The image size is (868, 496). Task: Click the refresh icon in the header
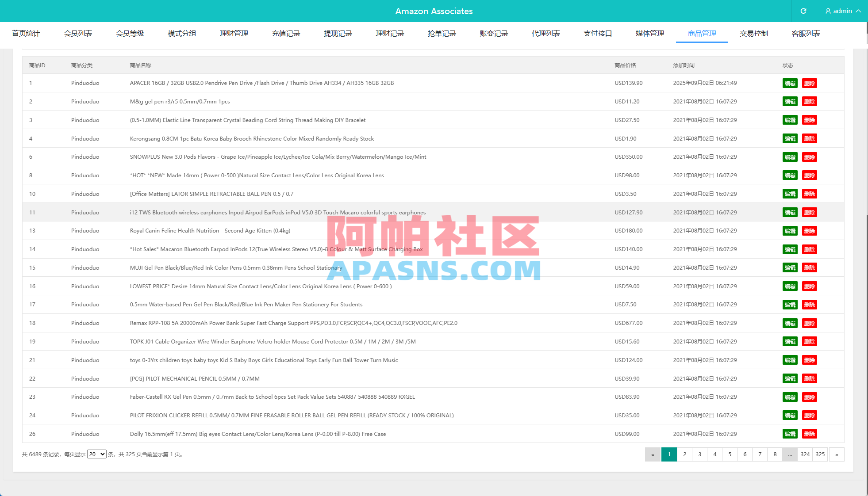(x=803, y=11)
